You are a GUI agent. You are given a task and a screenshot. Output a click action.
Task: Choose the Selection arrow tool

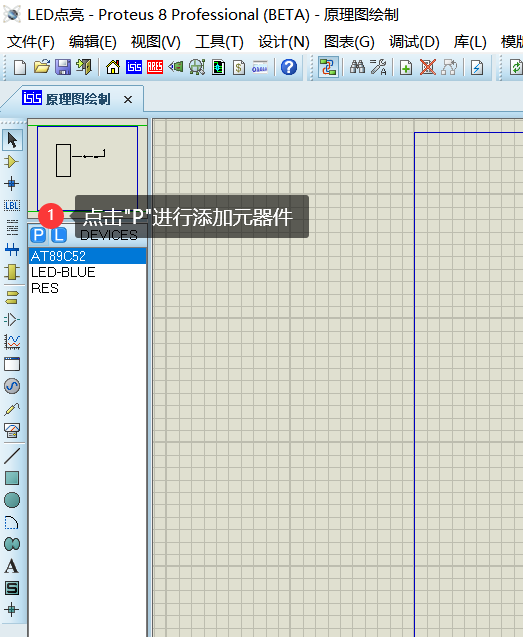[x=12, y=140]
